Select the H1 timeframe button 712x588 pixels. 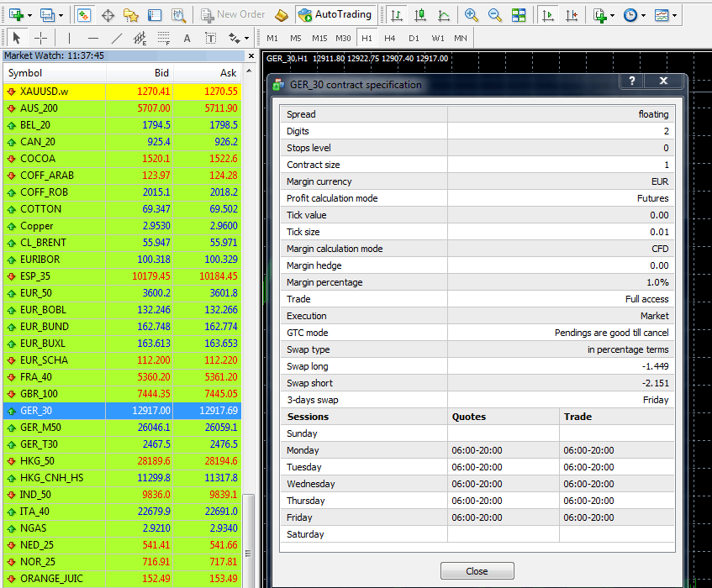[367, 38]
